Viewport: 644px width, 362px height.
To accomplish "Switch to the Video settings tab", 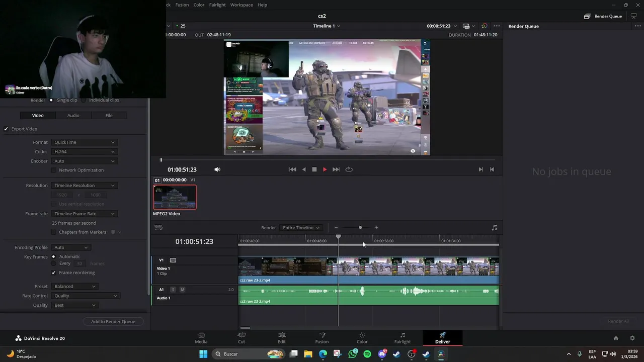I will 38,115.
